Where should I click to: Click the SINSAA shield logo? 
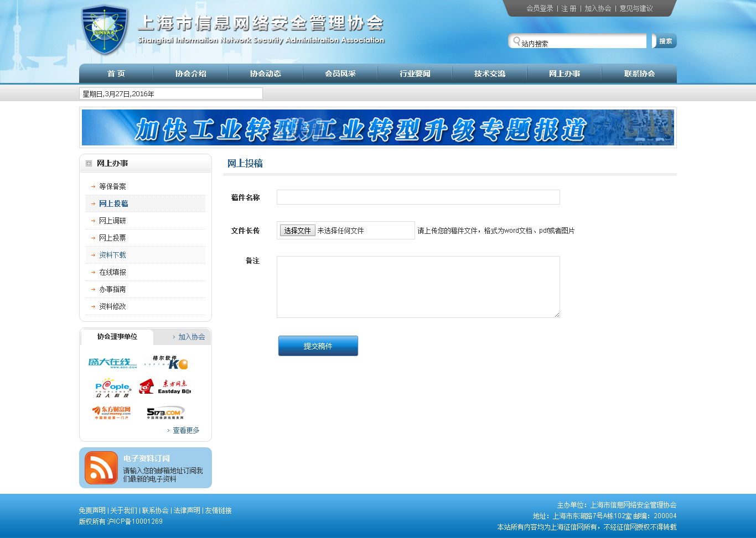(x=105, y=30)
